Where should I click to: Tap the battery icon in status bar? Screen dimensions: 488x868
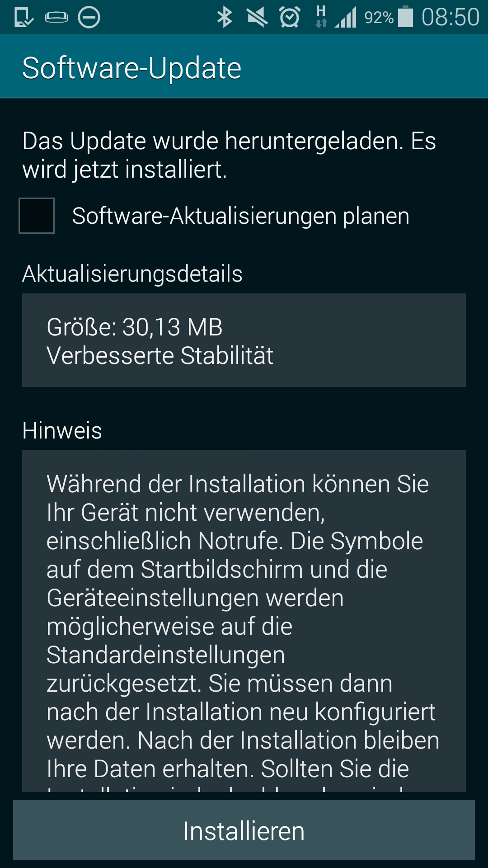click(405, 17)
